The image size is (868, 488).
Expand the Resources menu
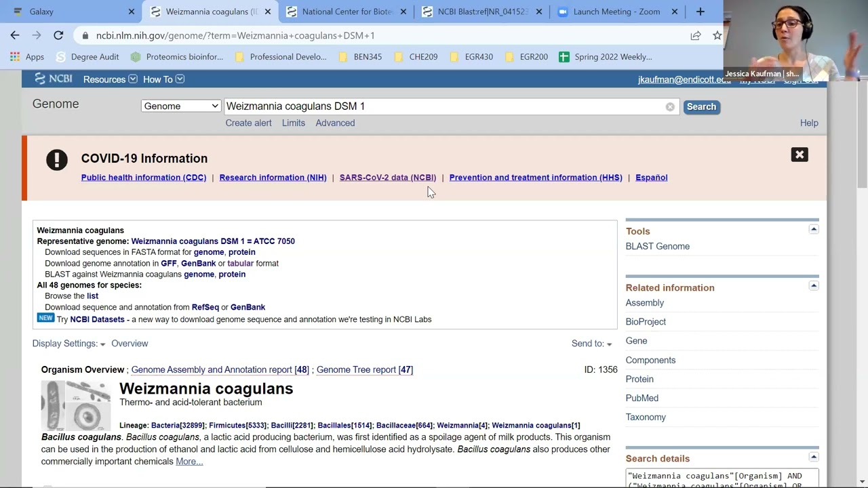(110, 79)
